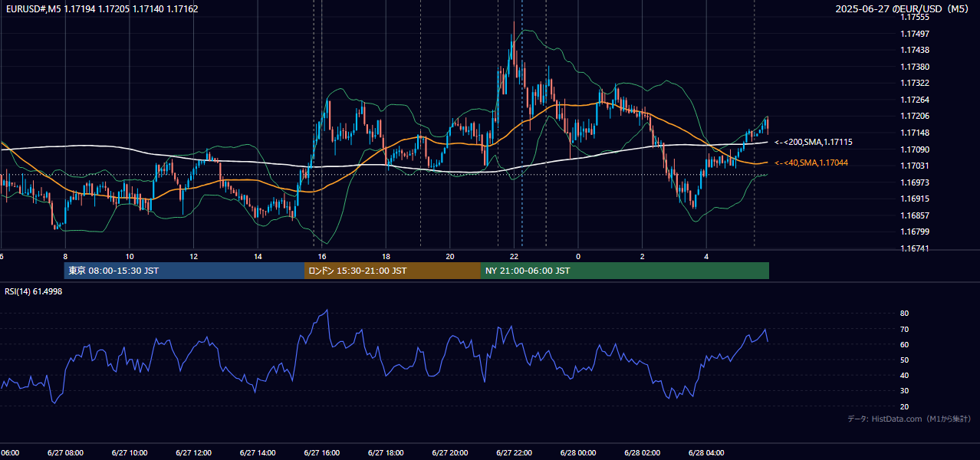Click price axis label 1.16857
This screenshot has width=980, height=460.
tap(914, 215)
